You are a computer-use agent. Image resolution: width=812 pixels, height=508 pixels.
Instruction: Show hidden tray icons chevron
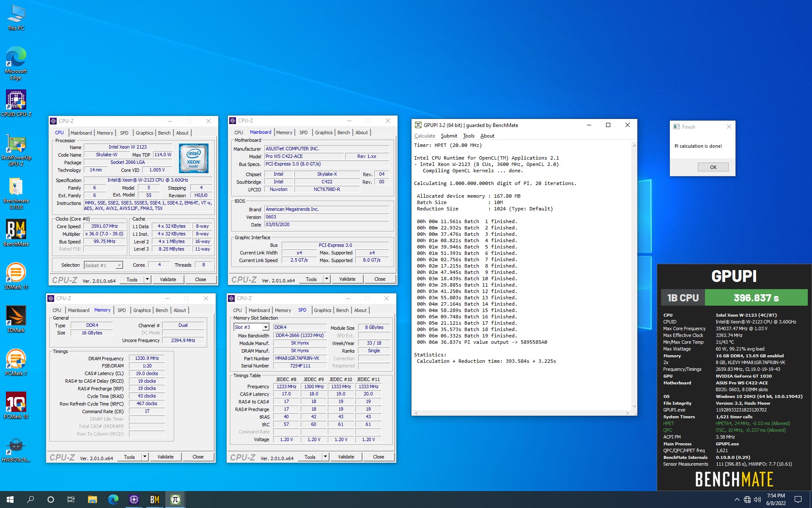tap(737, 500)
